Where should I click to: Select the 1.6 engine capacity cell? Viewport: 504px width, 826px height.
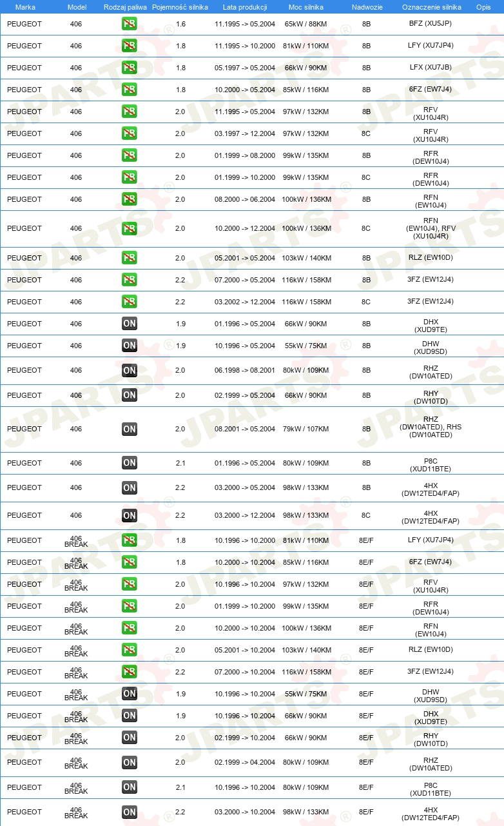click(180, 24)
